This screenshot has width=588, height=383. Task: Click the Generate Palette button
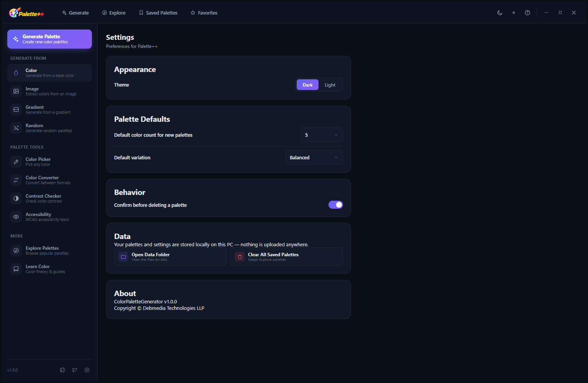pyautogui.click(x=49, y=39)
